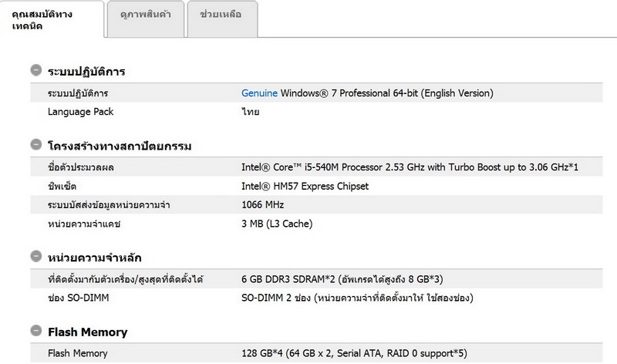This screenshot has height=364, width=617.
Task: Click the 3 MB (L3 Cache) value
Action: point(277,224)
